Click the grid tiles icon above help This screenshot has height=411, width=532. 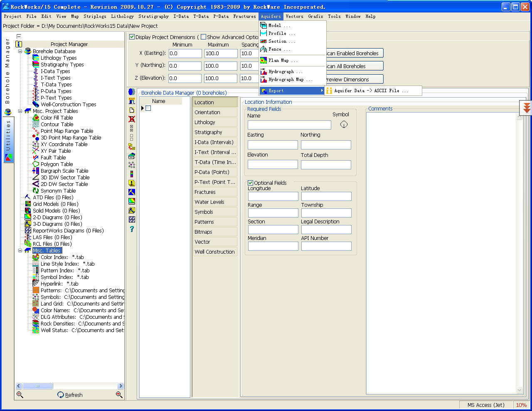point(132,219)
